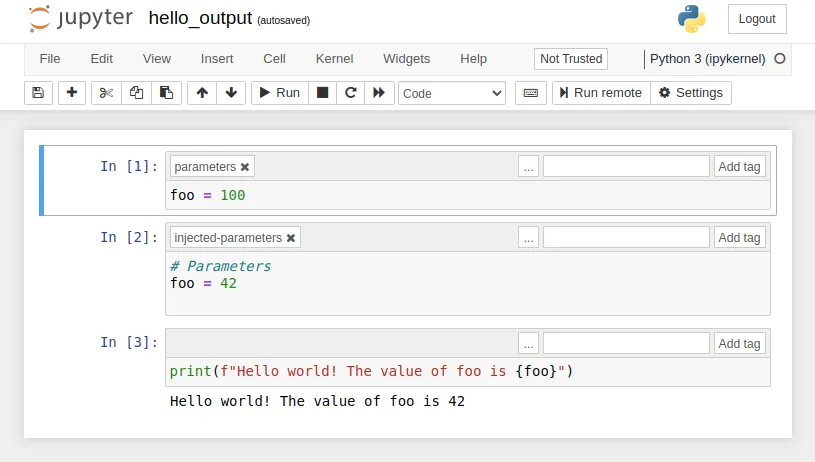Open the Insert menu
815x462 pixels.
pos(217,59)
